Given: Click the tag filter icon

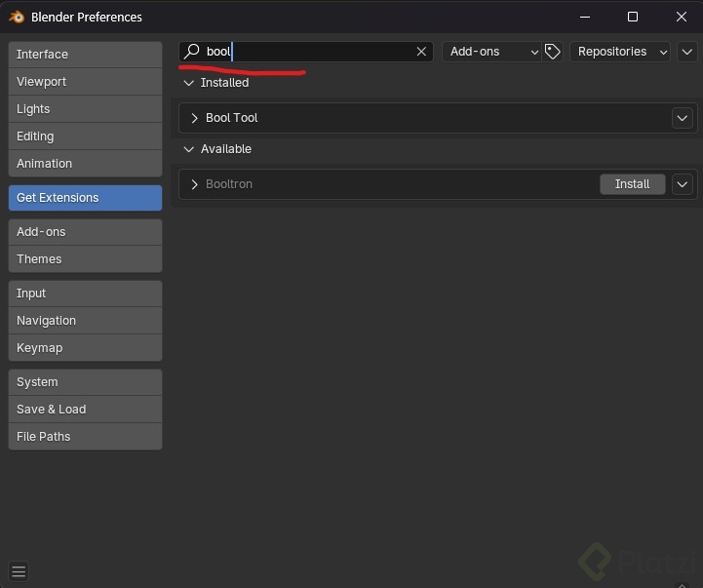Looking at the screenshot, I should pos(552,52).
